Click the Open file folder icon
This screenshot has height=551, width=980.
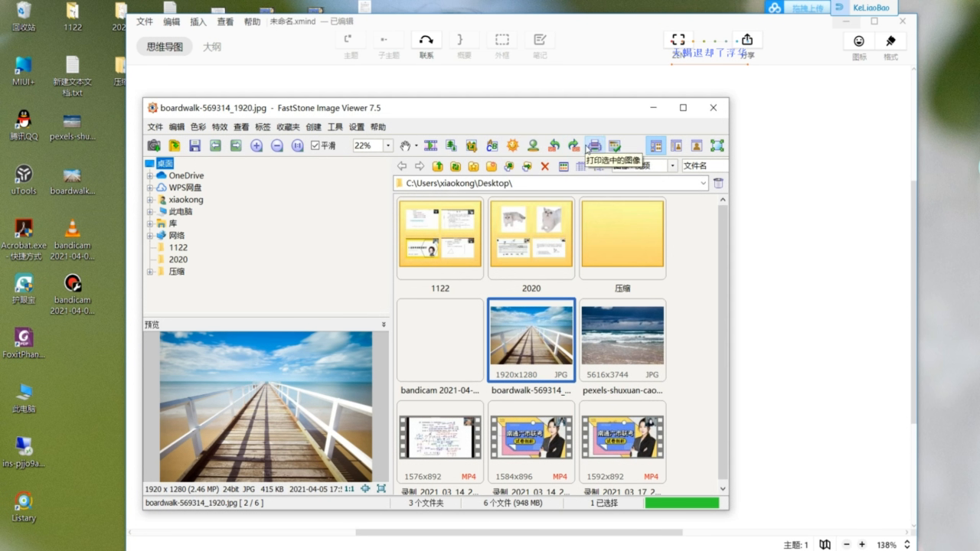click(x=175, y=145)
